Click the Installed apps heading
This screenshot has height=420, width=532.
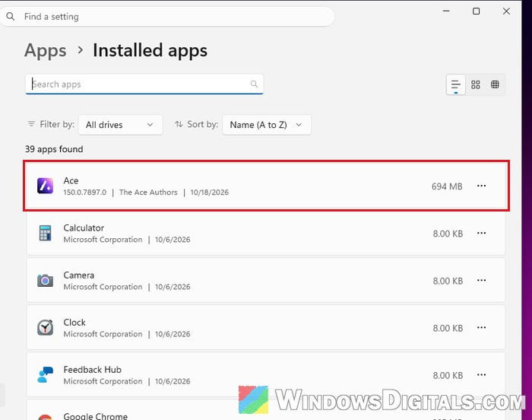click(150, 51)
